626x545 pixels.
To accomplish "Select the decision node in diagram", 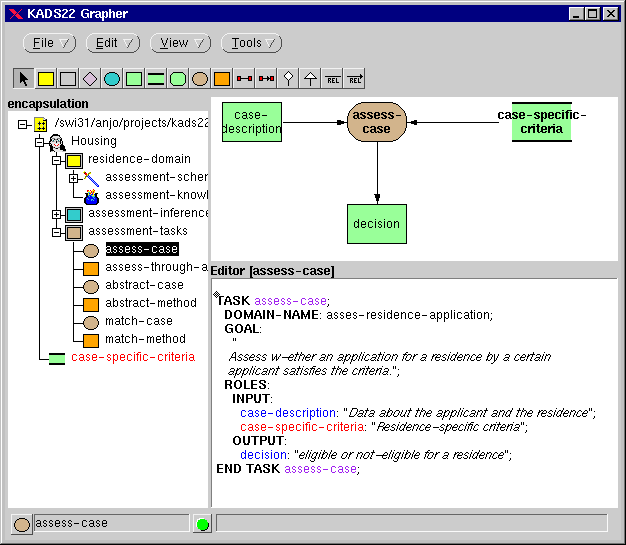I will click(377, 224).
